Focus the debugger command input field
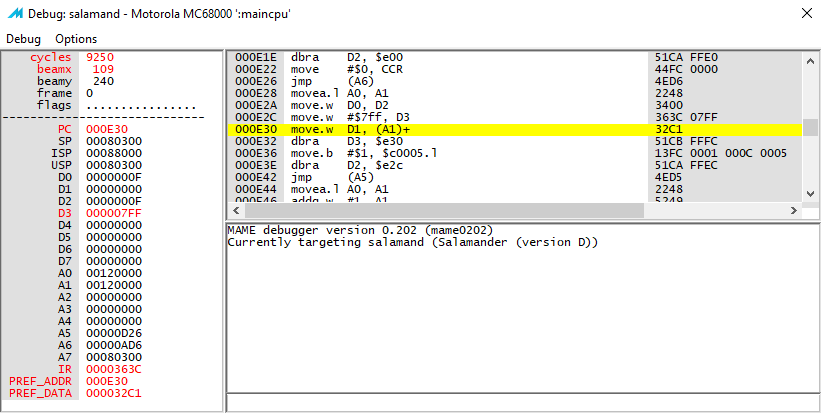The image size is (821, 413). pyautogui.click(x=523, y=402)
